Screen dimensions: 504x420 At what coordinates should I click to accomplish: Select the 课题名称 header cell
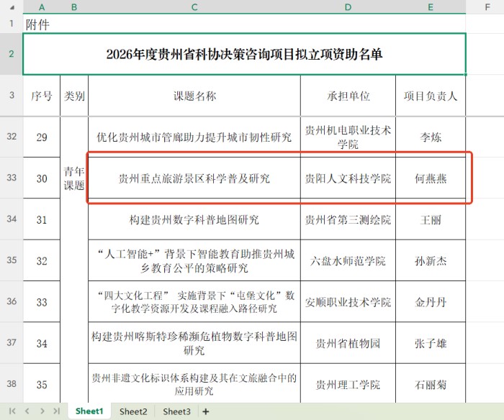pos(194,96)
